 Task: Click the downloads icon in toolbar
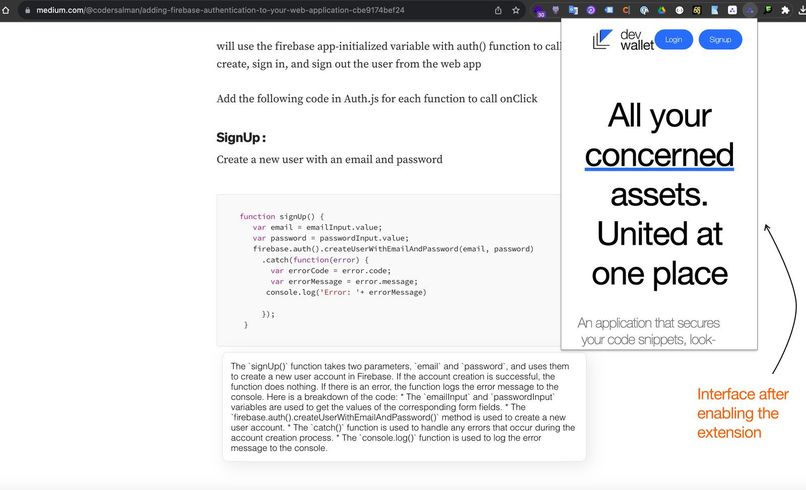coord(802,10)
